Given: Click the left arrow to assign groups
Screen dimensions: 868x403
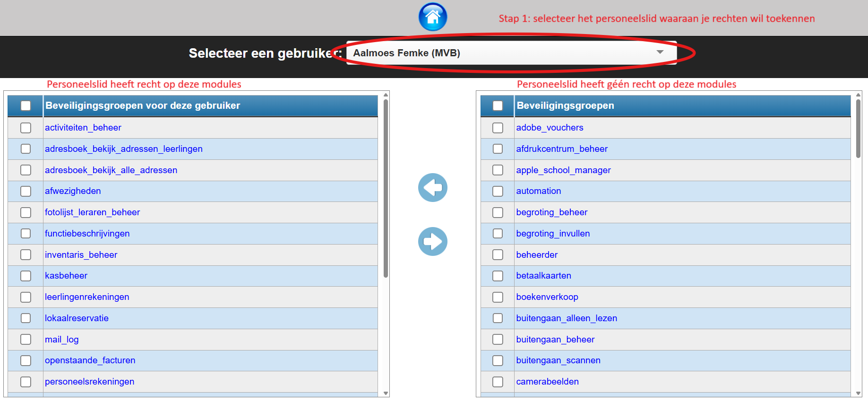Looking at the screenshot, I should [x=432, y=188].
